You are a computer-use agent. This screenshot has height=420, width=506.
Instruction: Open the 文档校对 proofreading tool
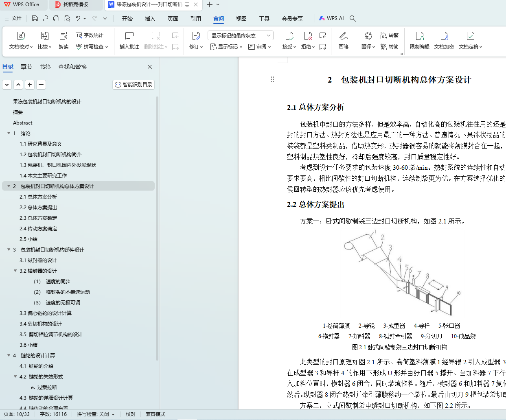coord(21,41)
